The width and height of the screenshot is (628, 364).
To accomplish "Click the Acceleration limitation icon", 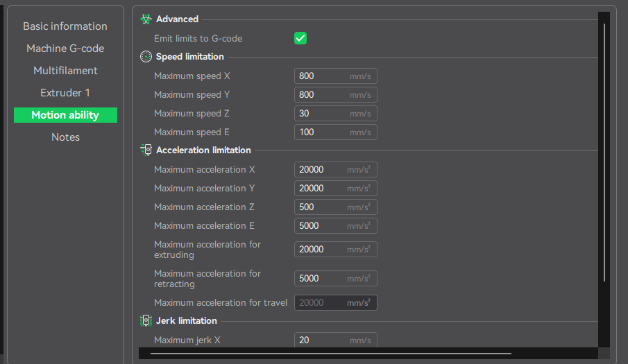I will click(146, 150).
